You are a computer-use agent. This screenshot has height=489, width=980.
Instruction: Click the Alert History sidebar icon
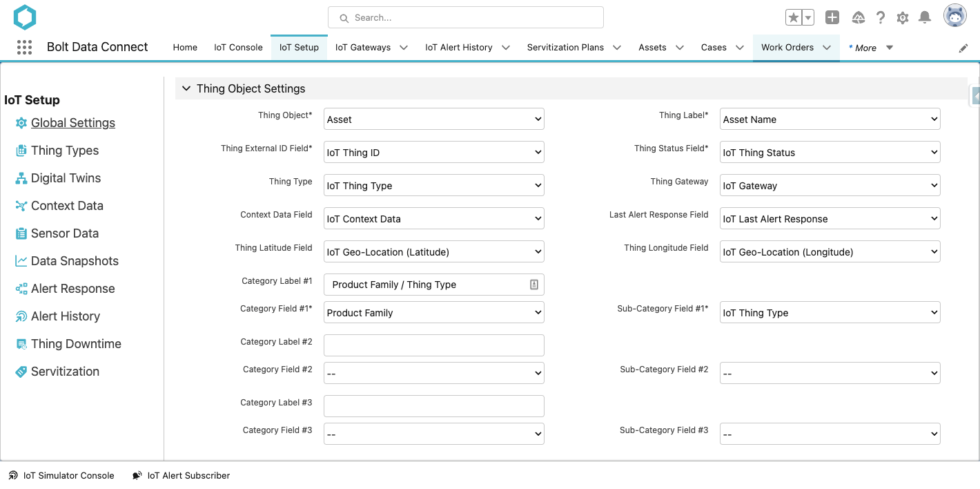21,316
